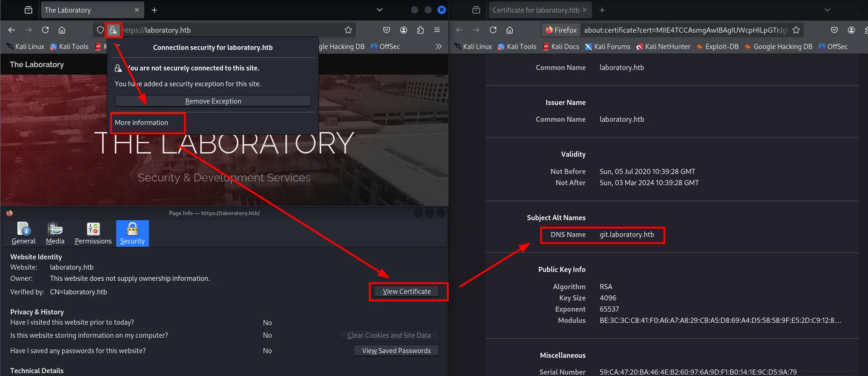The width and height of the screenshot is (868, 376).
Task: Click the home icon in the certificate window
Action: pyautogui.click(x=509, y=30)
